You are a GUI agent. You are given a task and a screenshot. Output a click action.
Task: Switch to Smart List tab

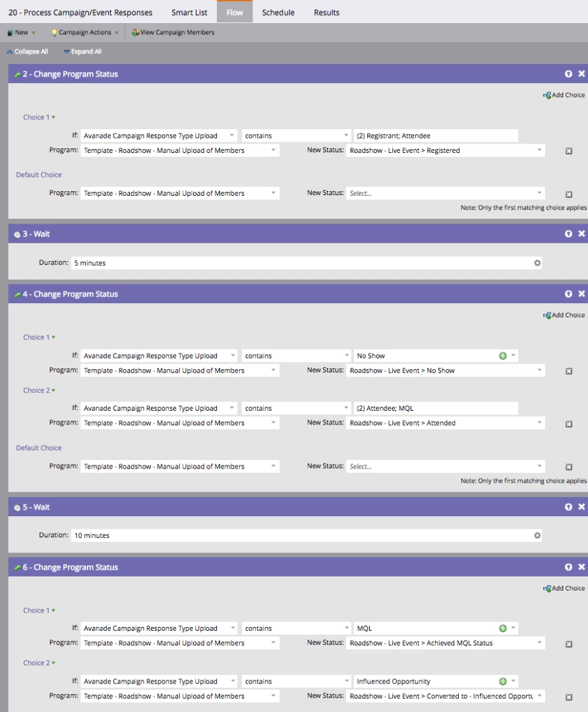pyautogui.click(x=189, y=13)
